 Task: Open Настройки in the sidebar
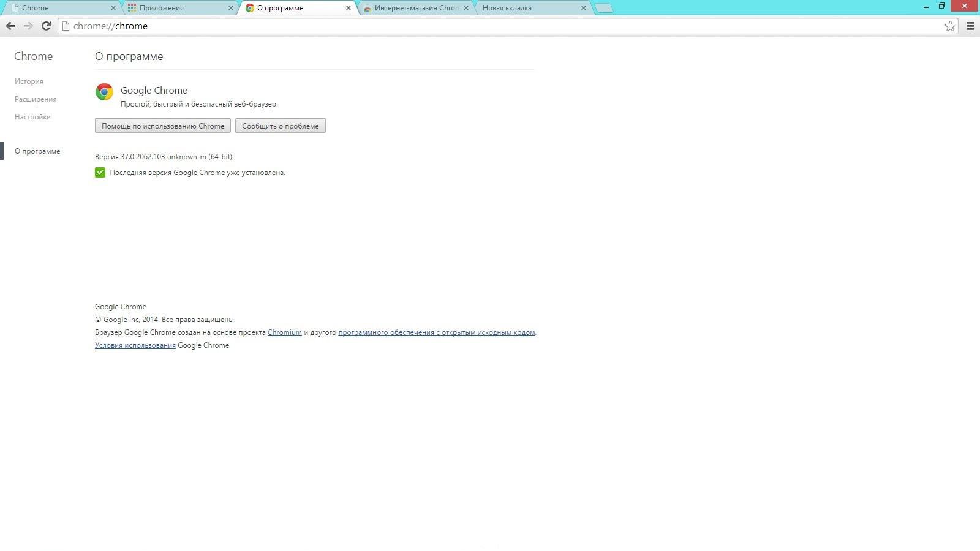click(32, 117)
